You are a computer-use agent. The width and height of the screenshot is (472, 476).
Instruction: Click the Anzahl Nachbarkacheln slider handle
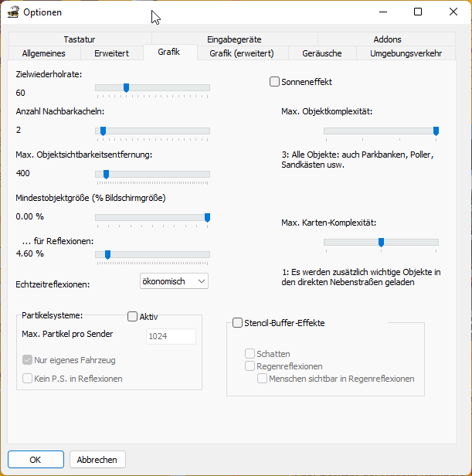(103, 131)
